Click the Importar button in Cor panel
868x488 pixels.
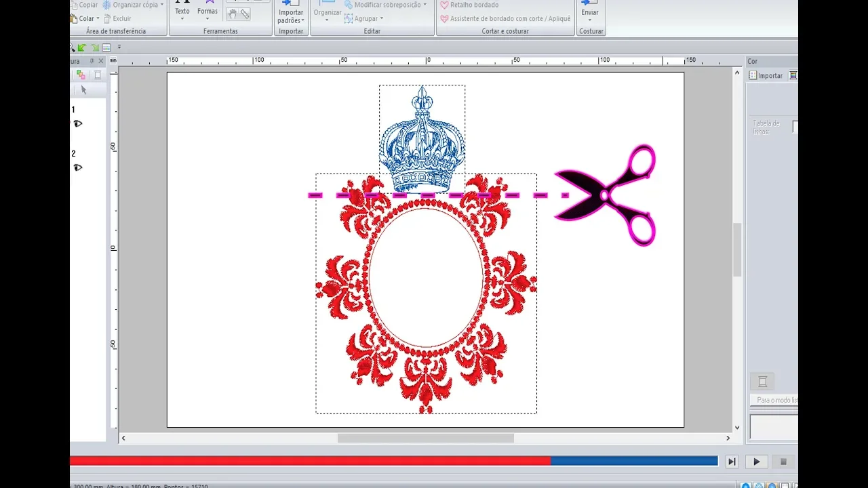[766, 76]
